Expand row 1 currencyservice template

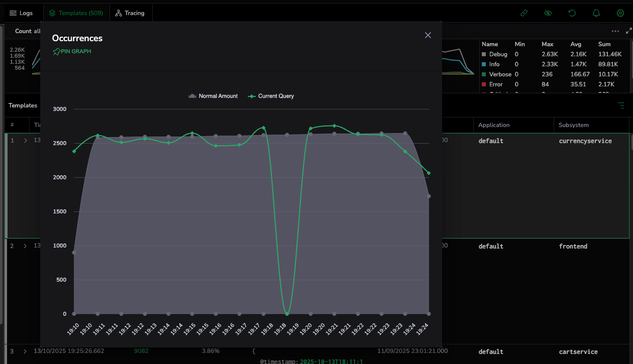[25, 141]
